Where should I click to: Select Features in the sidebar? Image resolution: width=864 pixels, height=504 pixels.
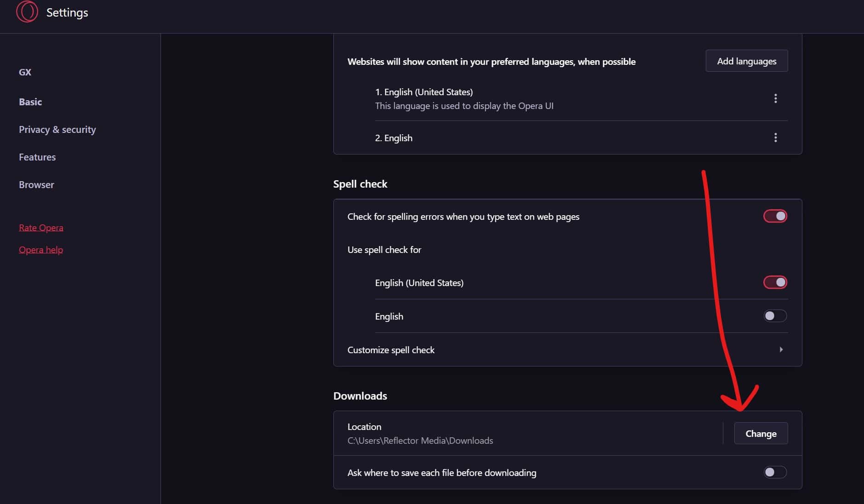(37, 157)
